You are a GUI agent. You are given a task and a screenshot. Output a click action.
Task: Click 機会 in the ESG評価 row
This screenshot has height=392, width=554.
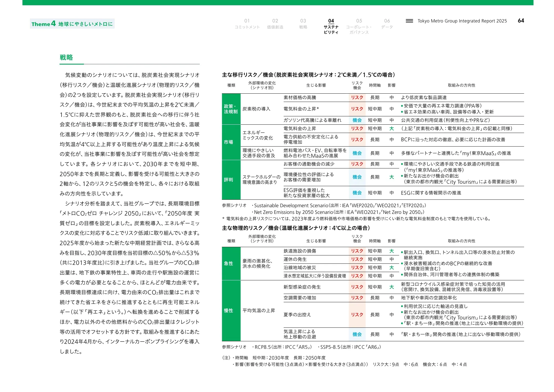(357, 193)
